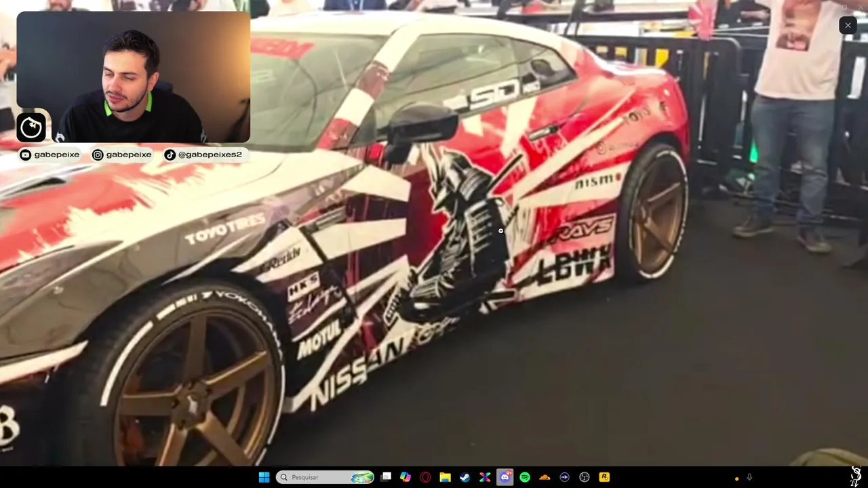This screenshot has height=488, width=868.
Task: Close the enlarged image with the X button
Action: point(848,25)
